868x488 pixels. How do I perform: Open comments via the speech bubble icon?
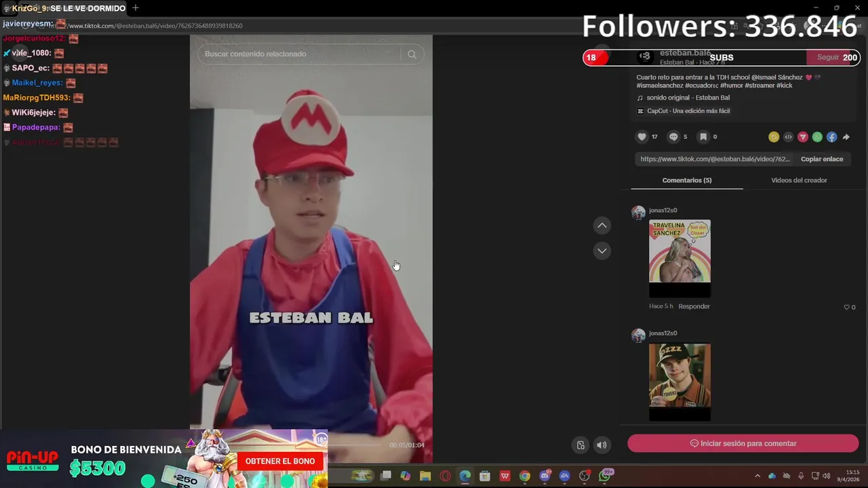click(x=673, y=137)
